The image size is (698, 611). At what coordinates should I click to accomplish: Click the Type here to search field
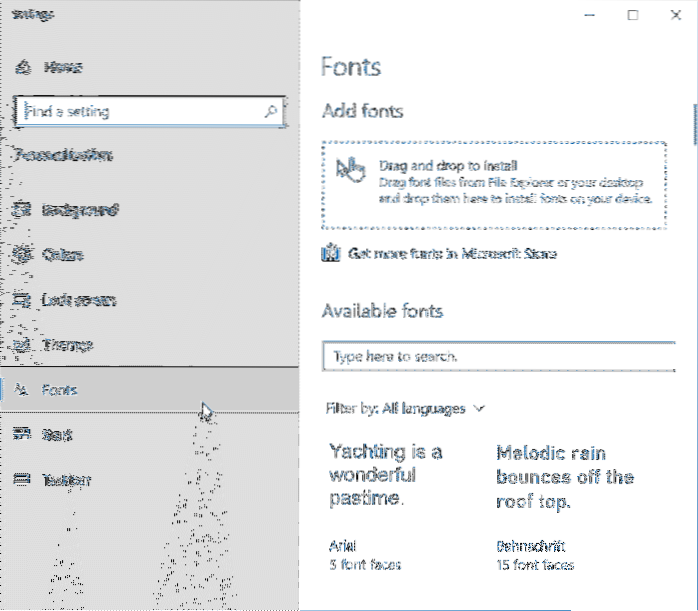tap(495, 356)
